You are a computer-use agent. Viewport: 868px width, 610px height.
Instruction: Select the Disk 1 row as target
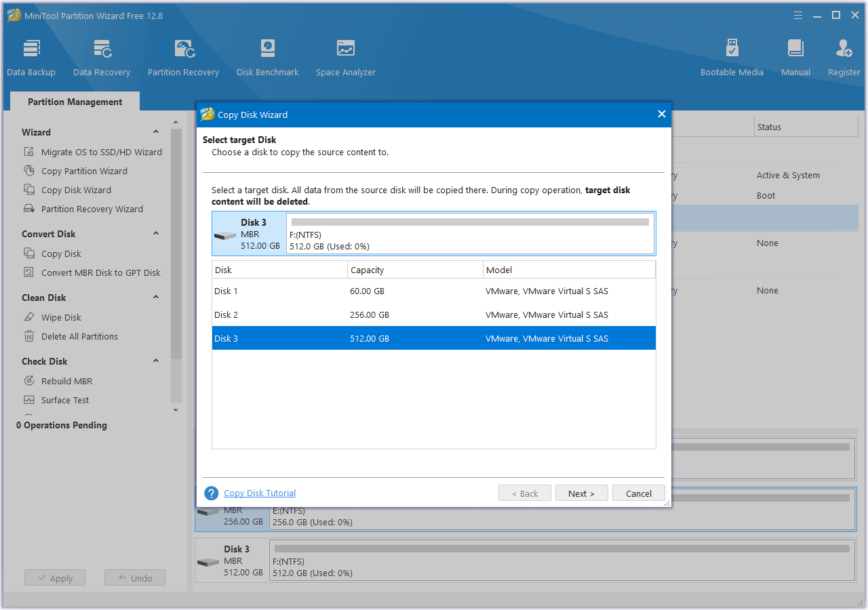tap(434, 291)
